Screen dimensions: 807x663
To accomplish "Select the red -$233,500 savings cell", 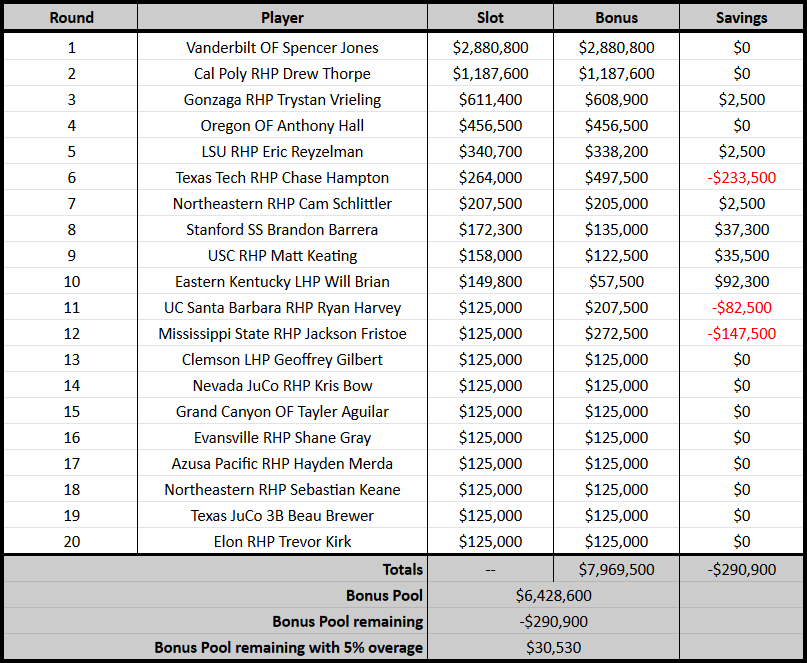I will click(x=742, y=178).
